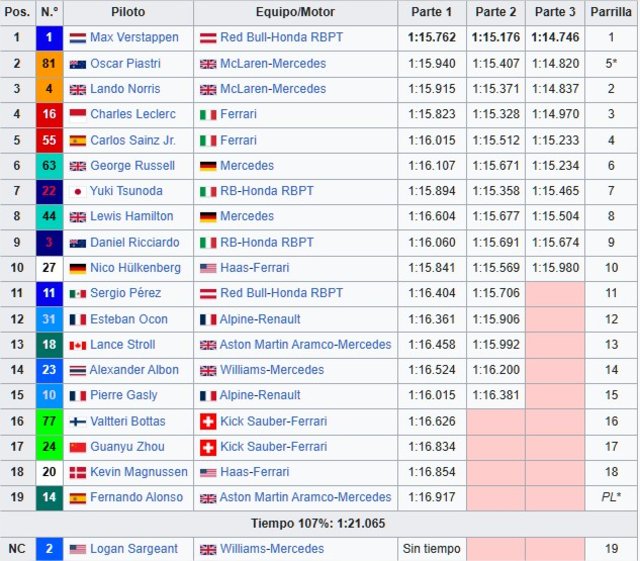Open McLaren-Mercedes link in Piastri row
The width and height of the screenshot is (640, 561).
(x=273, y=64)
